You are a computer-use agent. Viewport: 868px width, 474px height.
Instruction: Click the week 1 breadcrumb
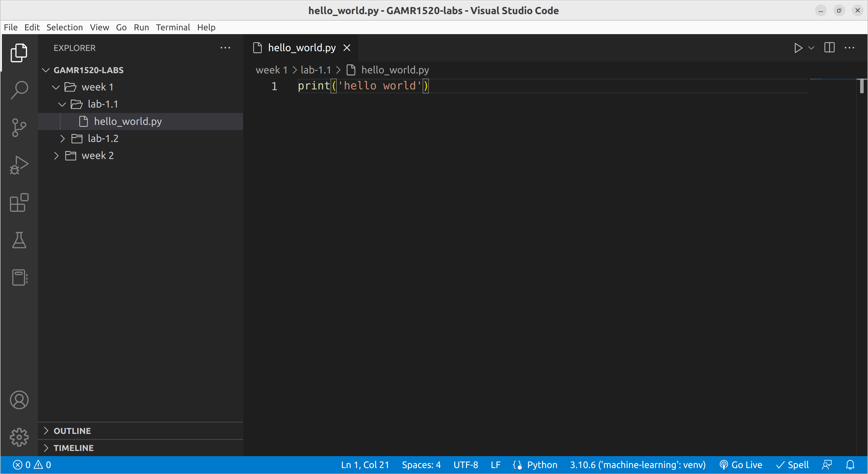pos(271,70)
